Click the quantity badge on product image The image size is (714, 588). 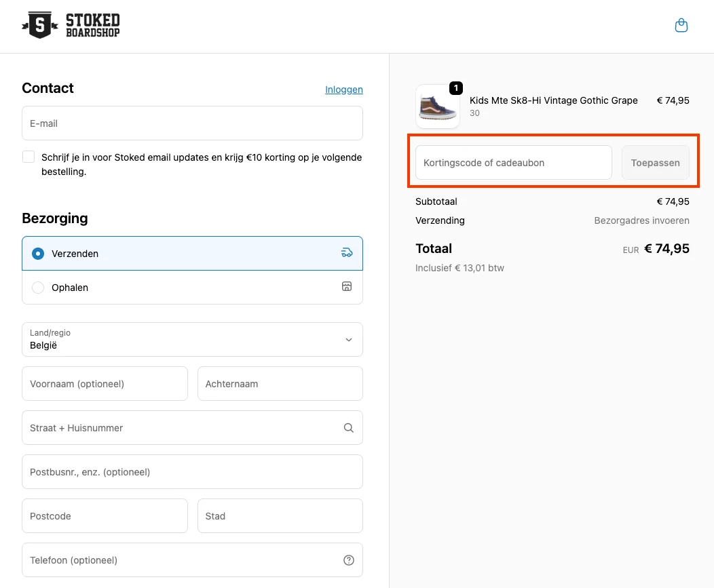[456, 88]
